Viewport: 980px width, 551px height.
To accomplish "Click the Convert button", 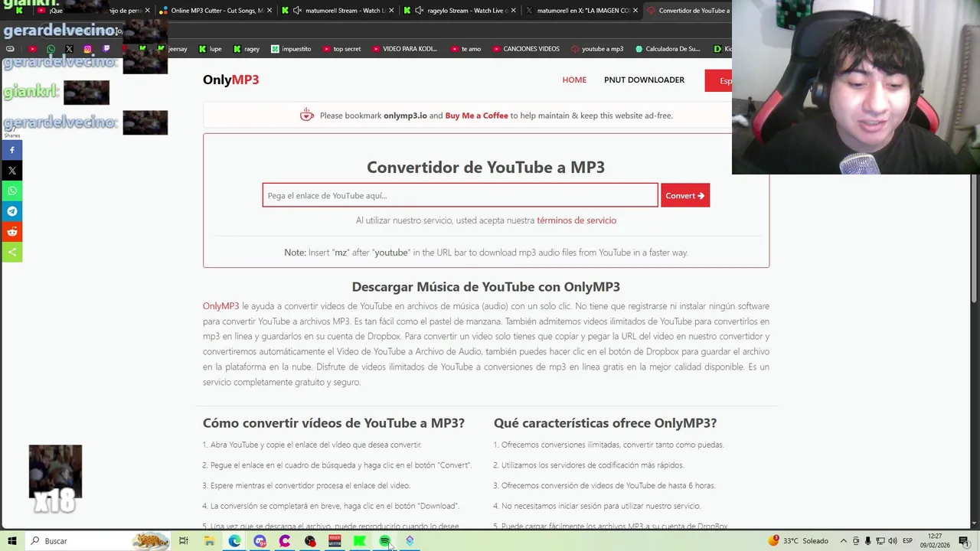I will [684, 196].
